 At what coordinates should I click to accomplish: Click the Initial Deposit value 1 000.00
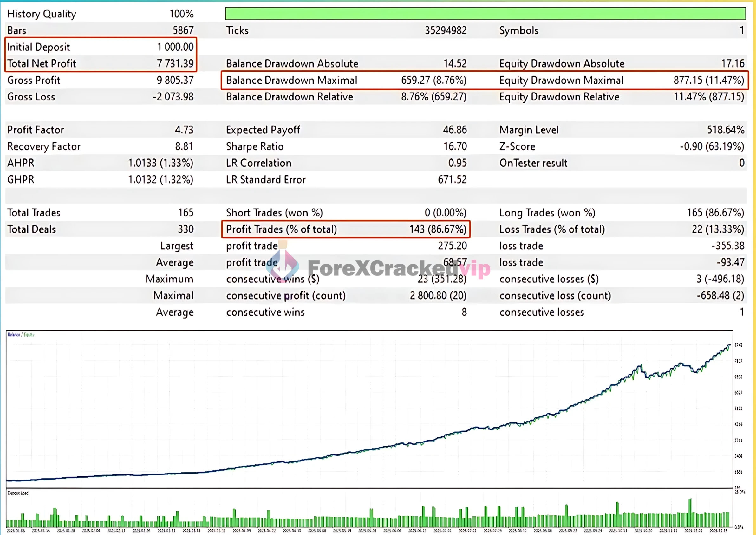coord(175,47)
